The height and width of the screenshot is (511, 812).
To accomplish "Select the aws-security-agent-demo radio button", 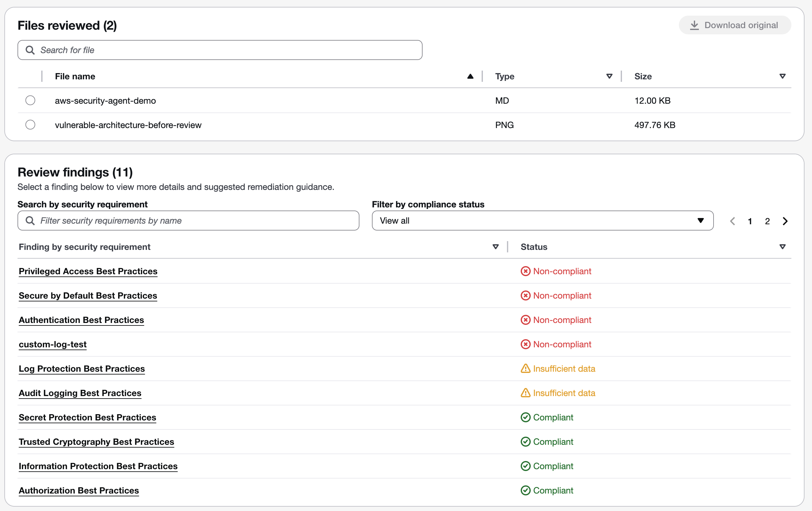I will (30, 101).
